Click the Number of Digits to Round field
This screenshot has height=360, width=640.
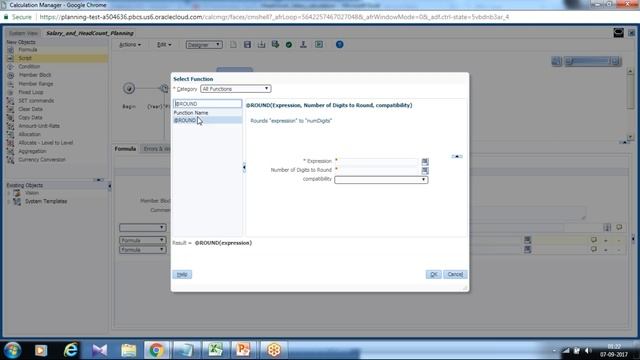click(378, 170)
